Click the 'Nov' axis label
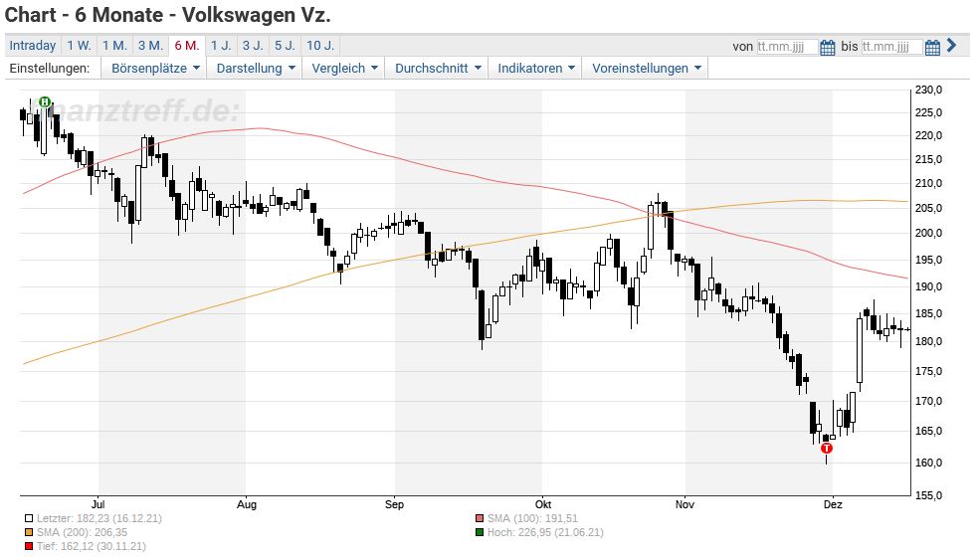 coord(685,504)
